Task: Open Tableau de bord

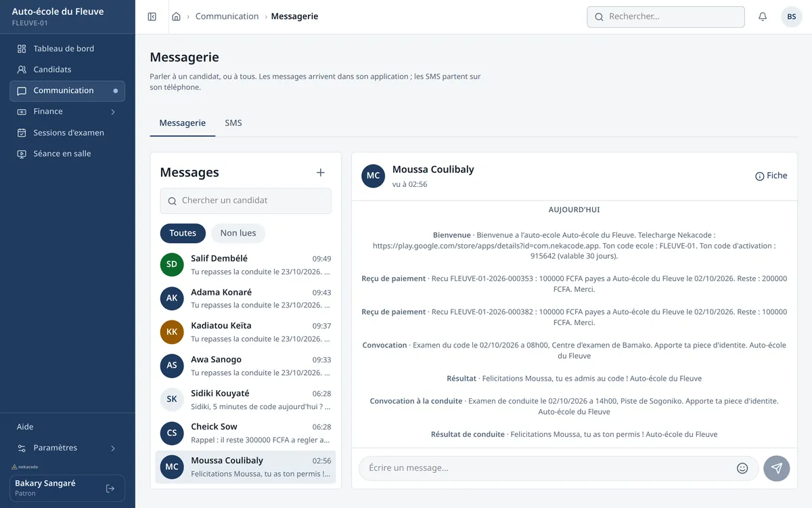Action: point(68,49)
